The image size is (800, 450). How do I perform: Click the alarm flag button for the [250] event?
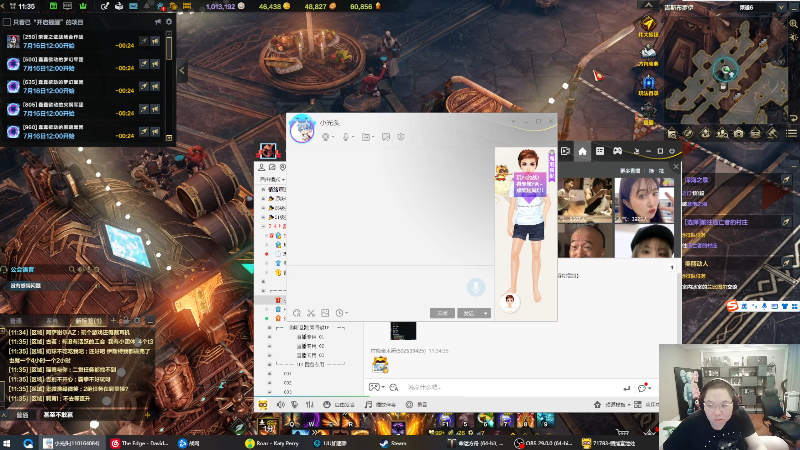(155, 41)
